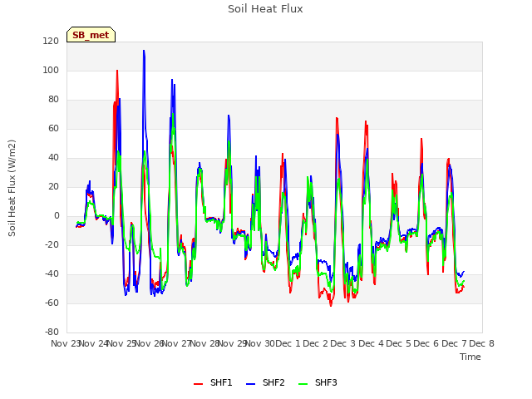Click the red SHF1 minimum near -62
Screen dimensions: 532x399
[x=331, y=306]
